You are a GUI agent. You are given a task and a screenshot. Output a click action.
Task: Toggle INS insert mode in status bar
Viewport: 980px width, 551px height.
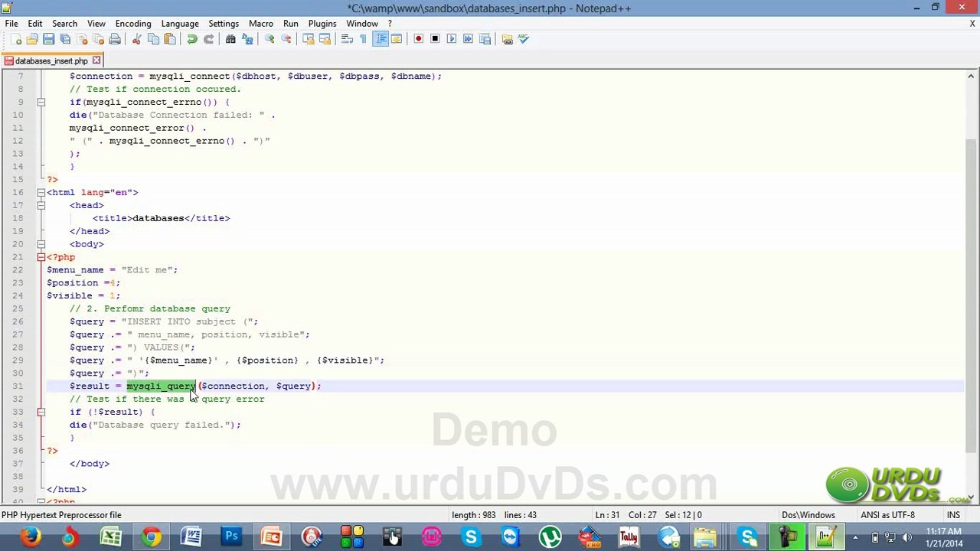(953, 515)
